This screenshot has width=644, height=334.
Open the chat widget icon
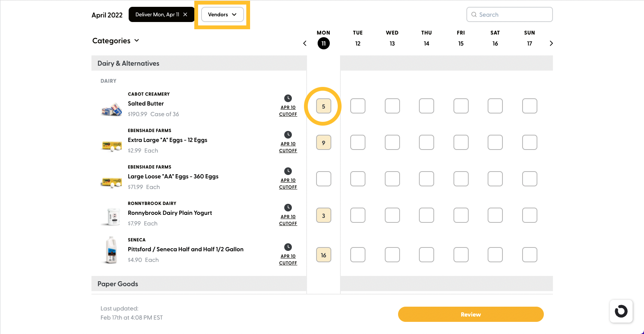[x=621, y=311]
